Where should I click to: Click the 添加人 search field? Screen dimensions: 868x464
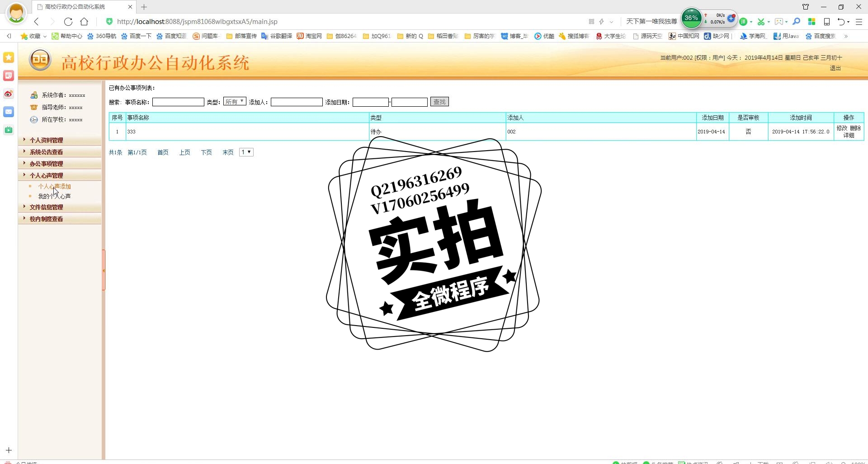click(297, 102)
